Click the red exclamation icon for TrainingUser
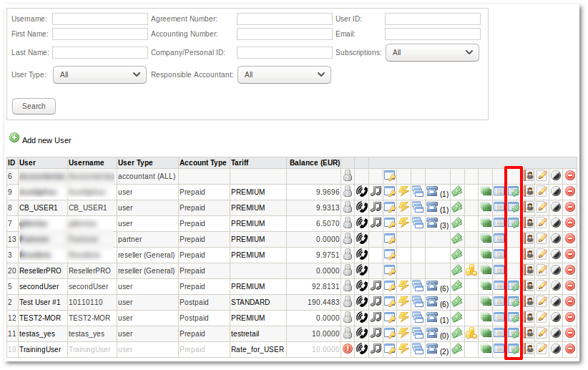The height and width of the screenshot is (370, 588). 348,349
